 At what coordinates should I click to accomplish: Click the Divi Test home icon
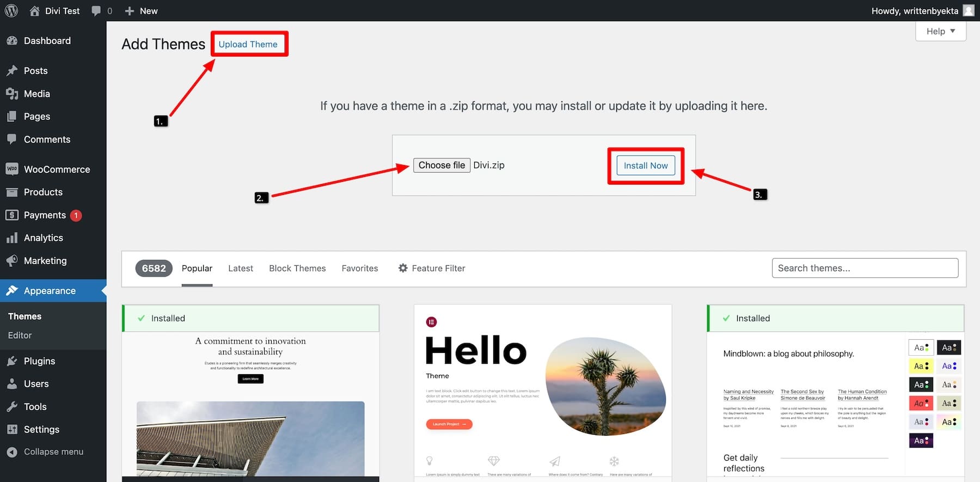tap(34, 10)
